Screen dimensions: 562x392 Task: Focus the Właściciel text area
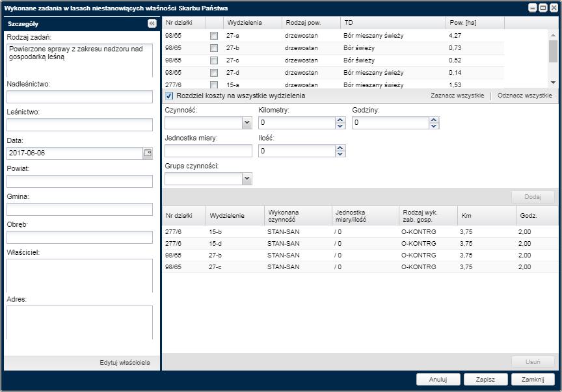pyautogui.click(x=79, y=276)
